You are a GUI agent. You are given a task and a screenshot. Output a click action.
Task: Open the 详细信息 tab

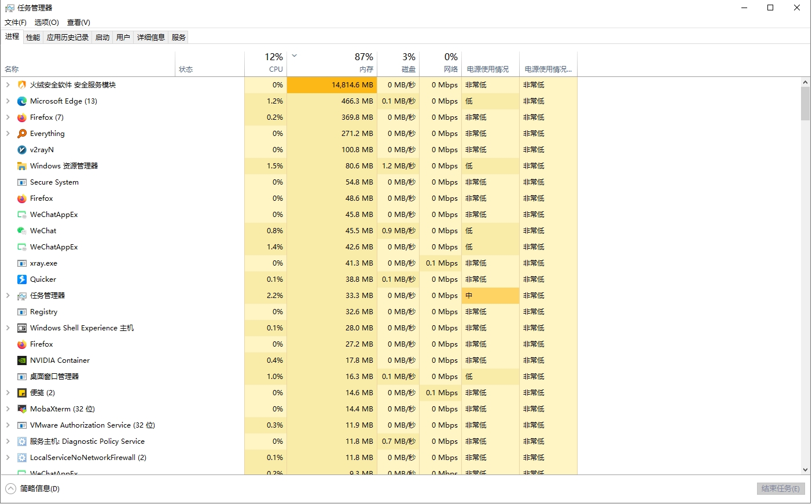click(x=150, y=38)
